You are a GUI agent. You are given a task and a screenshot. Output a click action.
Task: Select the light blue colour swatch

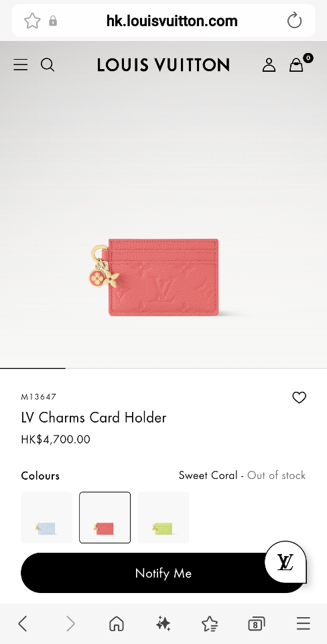tap(46, 517)
